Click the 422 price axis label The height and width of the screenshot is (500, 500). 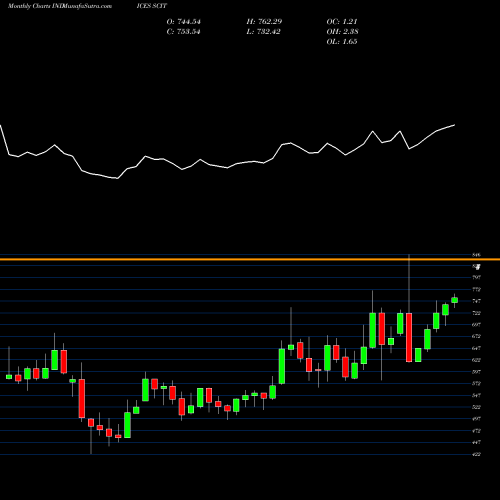click(476, 454)
